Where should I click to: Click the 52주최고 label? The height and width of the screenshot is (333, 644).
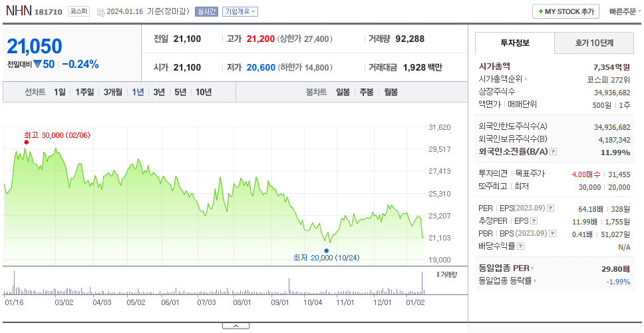492,186
